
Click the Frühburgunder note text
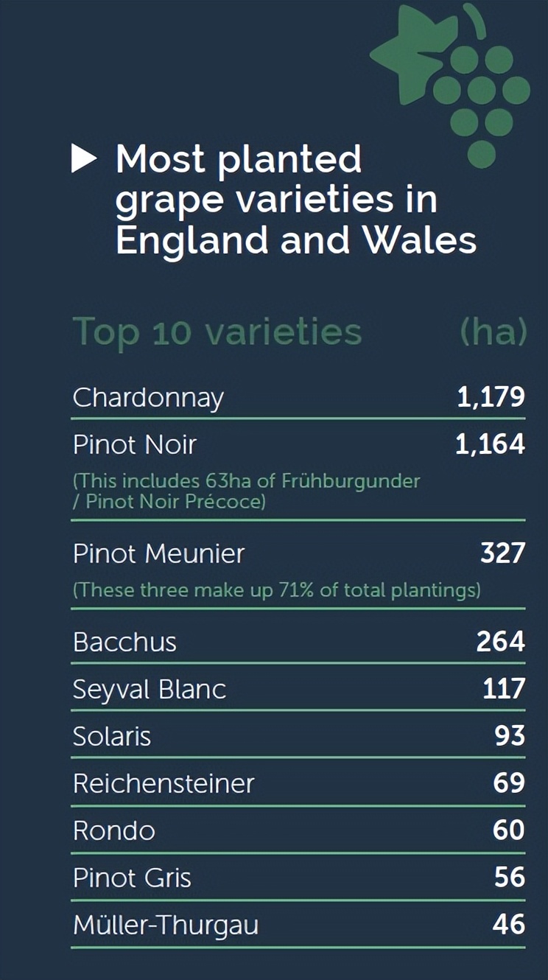click(246, 491)
